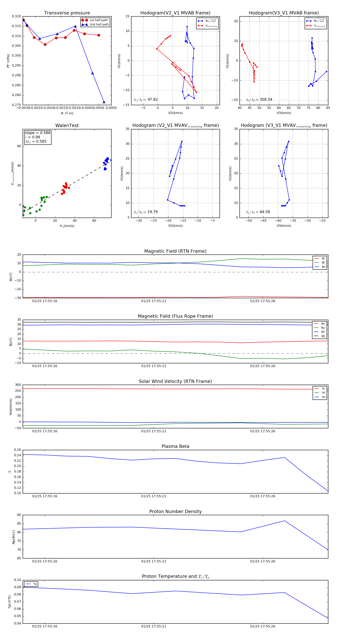Click the "Plasma Beta" title
This screenshot has height=644, width=351.
coord(175,446)
